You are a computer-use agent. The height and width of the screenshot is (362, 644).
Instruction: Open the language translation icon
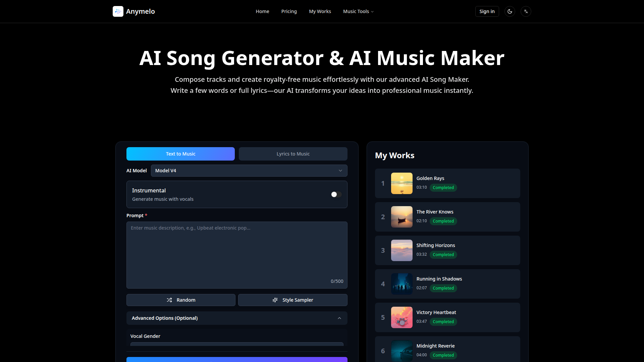tap(526, 11)
